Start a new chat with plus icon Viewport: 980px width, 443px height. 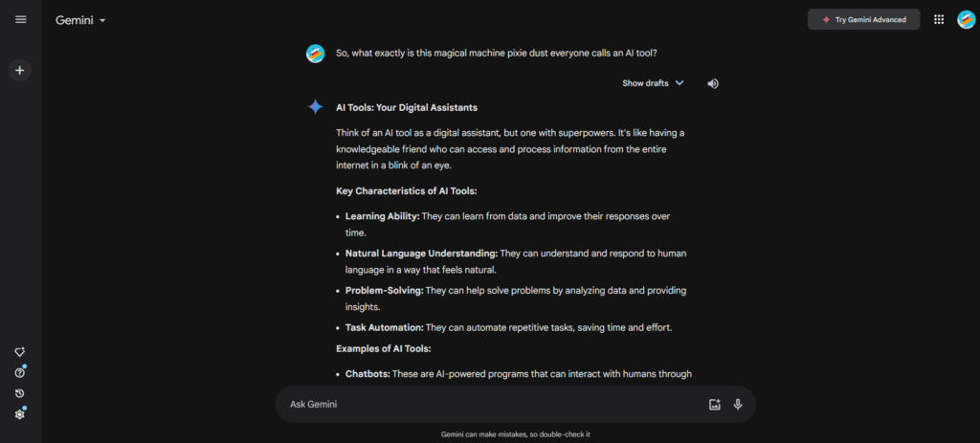point(20,70)
